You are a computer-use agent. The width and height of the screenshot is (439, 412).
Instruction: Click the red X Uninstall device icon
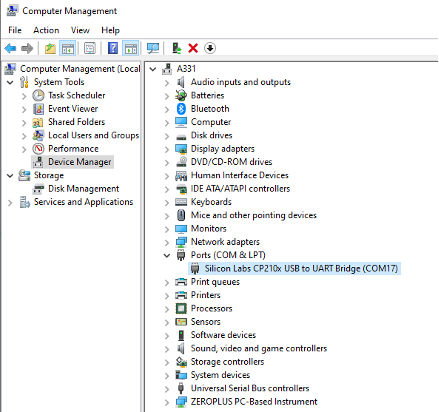point(193,48)
